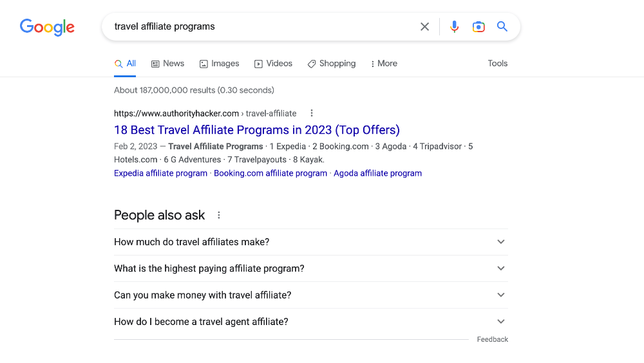644x363 pixels.
Task: Open the Shopping results tab
Action: tap(331, 64)
